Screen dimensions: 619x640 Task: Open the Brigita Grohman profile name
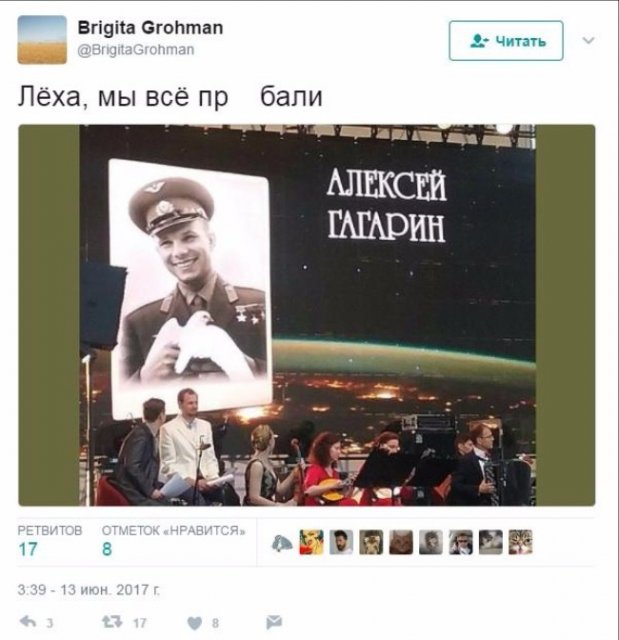[150, 28]
